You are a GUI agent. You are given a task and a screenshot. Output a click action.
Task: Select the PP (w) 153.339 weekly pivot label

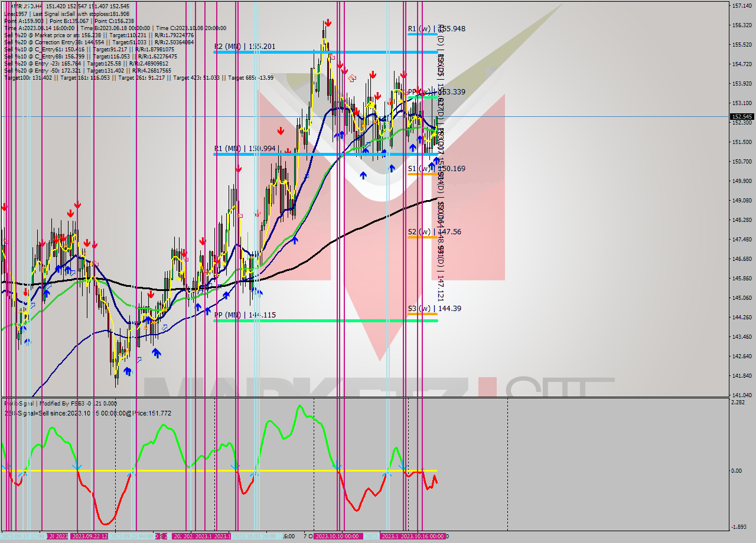[x=436, y=91]
